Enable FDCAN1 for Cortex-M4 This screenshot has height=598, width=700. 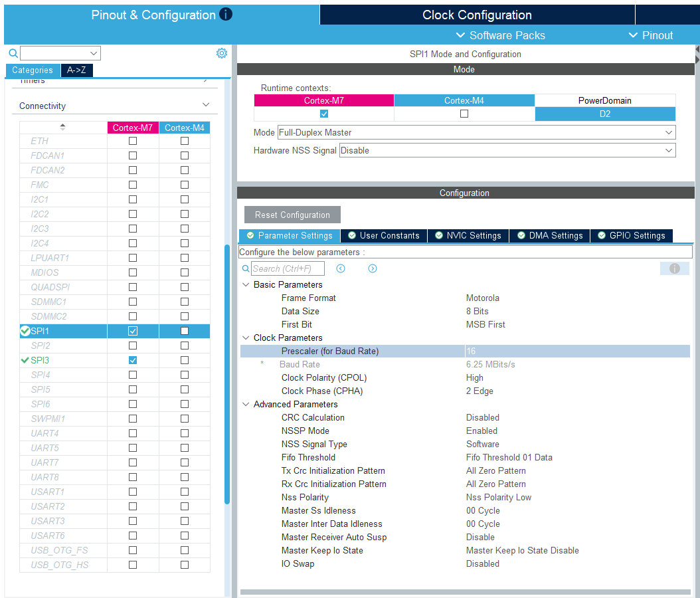pos(185,155)
